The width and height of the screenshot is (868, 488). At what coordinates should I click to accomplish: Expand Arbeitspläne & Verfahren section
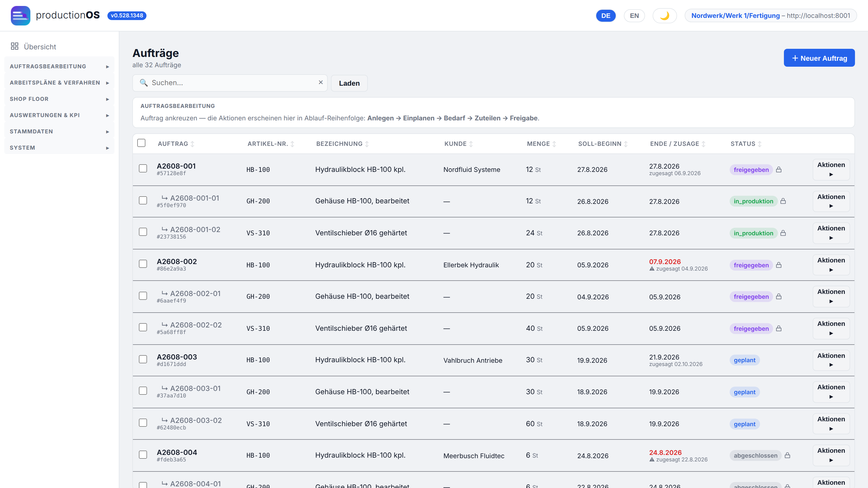[59, 82]
